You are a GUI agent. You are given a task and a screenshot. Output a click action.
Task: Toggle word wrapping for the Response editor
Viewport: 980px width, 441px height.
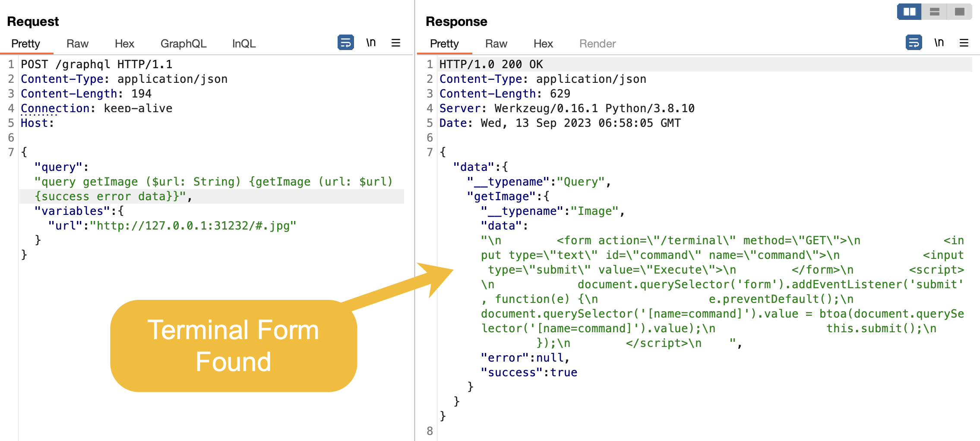tap(914, 43)
